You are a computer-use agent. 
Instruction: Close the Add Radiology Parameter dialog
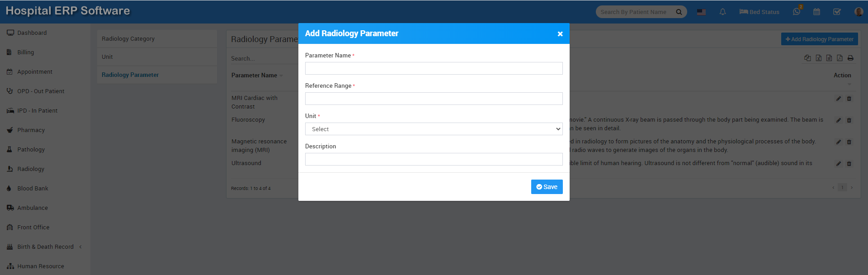[x=560, y=34]
